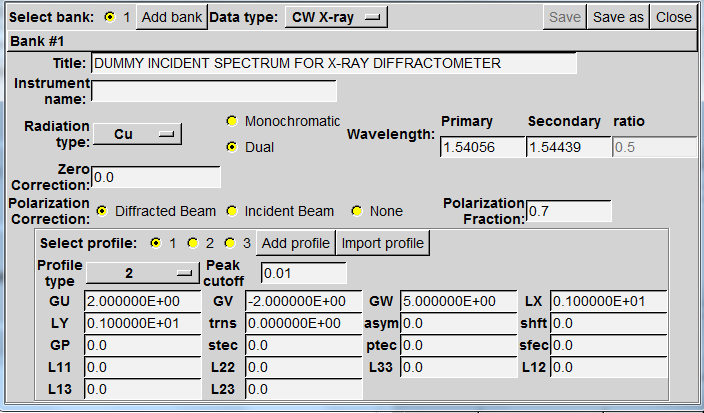Click the Add bank button
The image size is (704, 413).
(x=172, y=17)
